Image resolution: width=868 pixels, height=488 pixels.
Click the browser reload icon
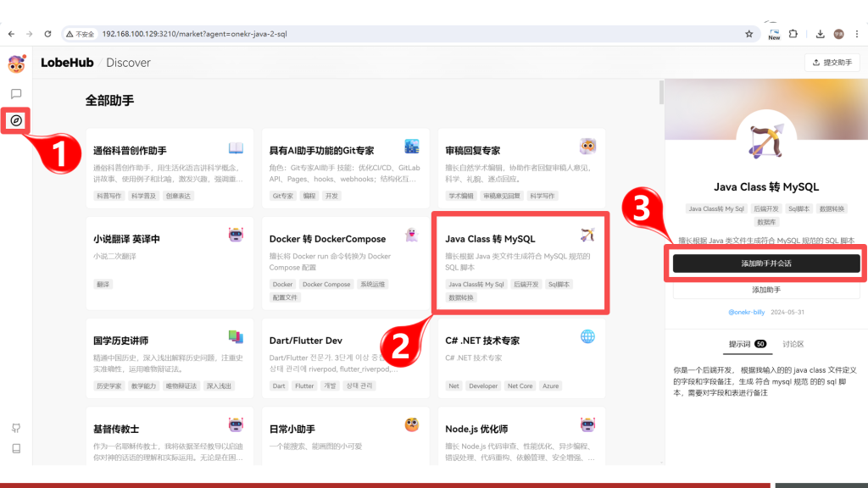click(47, 34)
